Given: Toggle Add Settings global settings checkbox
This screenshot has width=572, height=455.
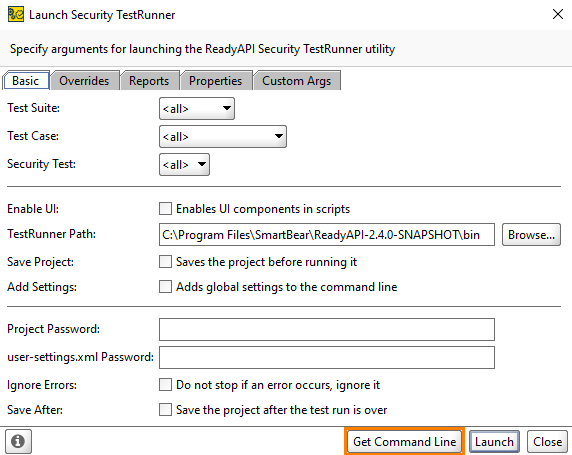Looking at the screenshot, I should coord(165,287).
